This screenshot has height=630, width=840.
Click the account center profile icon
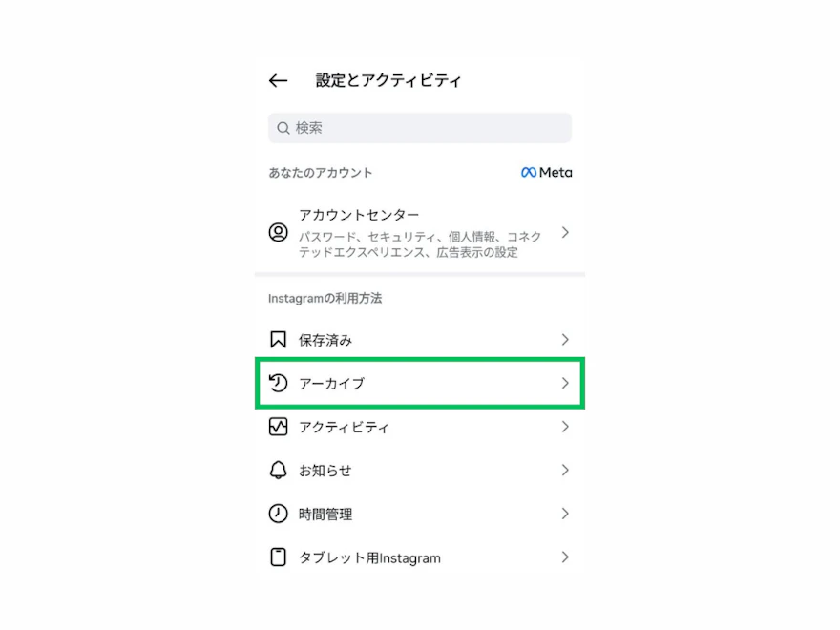278,233
